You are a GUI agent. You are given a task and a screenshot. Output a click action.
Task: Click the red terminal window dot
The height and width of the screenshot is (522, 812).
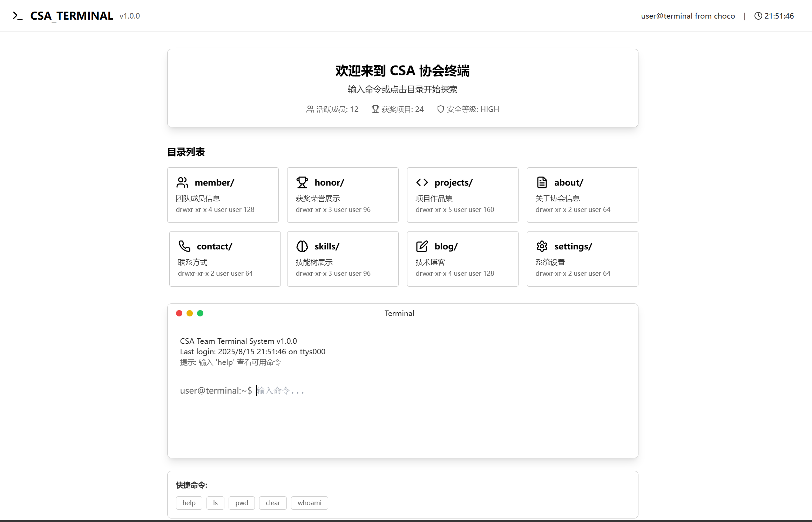pos(179,313)
